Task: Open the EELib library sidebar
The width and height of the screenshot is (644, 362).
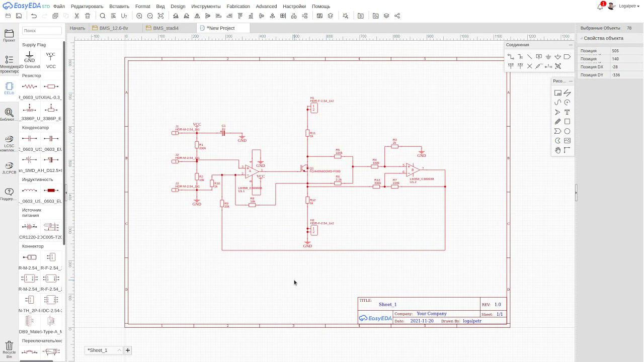Action: point(9,88)
